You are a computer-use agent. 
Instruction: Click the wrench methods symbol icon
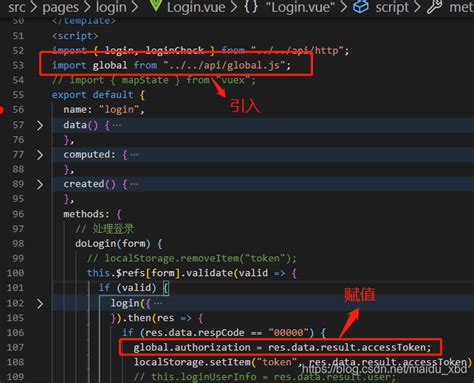tap(434, 7)
